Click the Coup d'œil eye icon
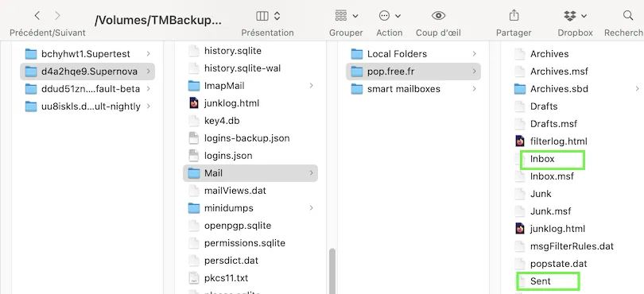This screenshot has width=644, height=294. click(438, 16)
